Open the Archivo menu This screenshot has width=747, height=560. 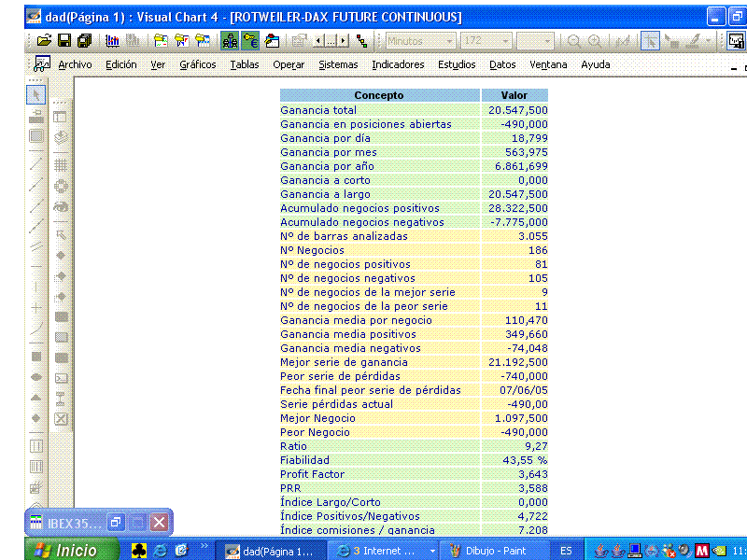(75, 64)
